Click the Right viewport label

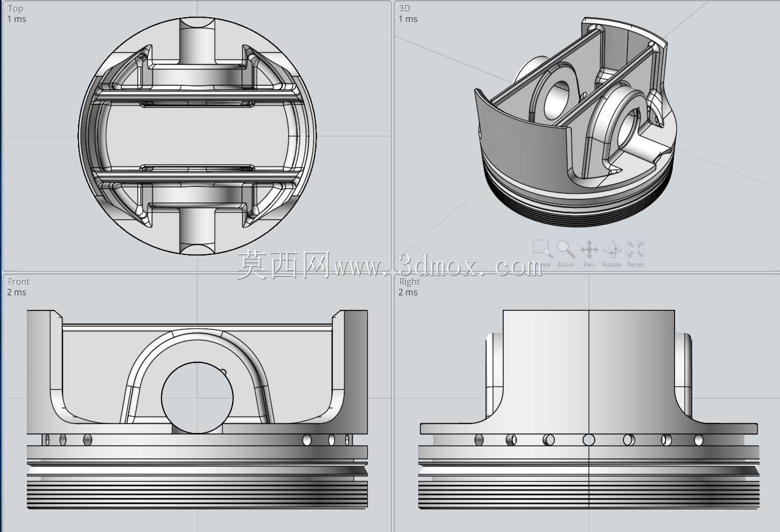410,282
